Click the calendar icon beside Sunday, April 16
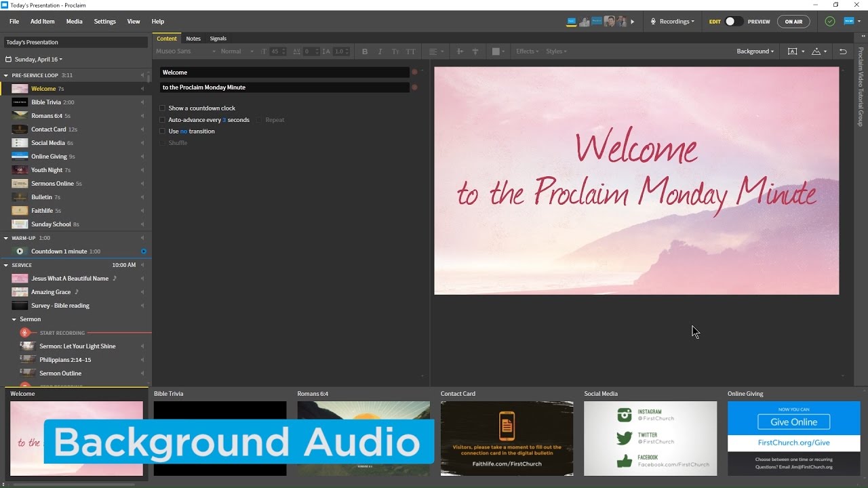Screen dimensions: 868x488 pos(9,60)
